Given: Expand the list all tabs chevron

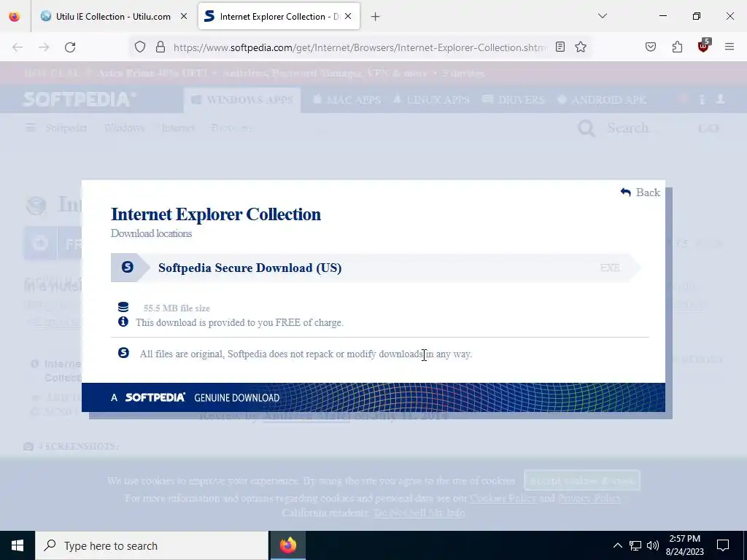Looking at the screenshot, I should [x=603, y=16].
